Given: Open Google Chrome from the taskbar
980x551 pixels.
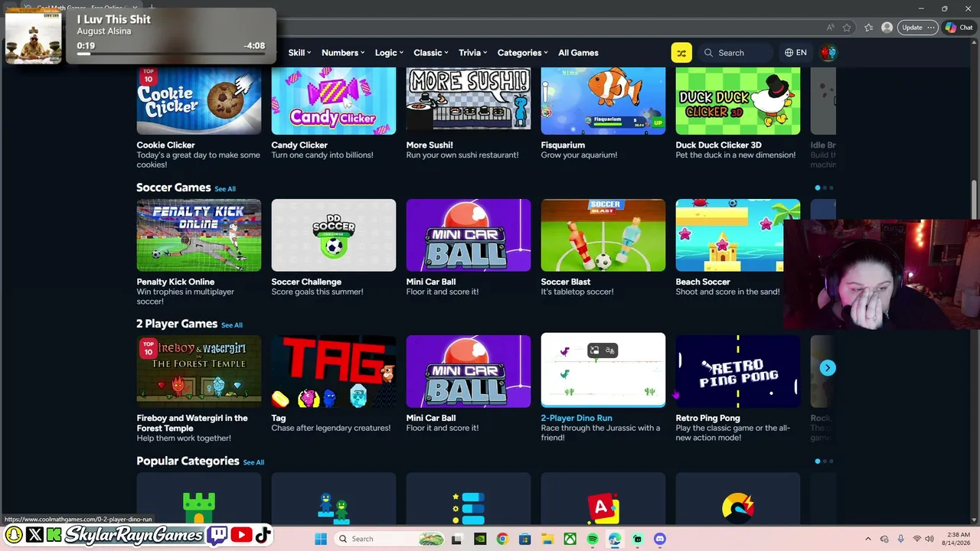Looking at the screenshot, I should coord(502,539).
